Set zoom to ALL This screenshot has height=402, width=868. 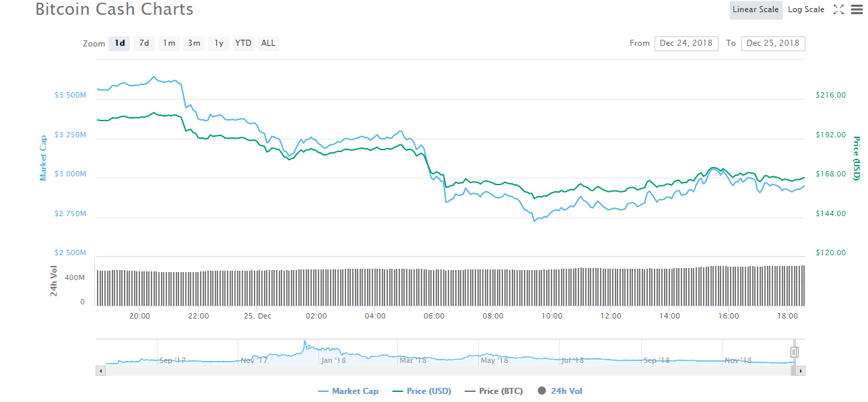(268, 43)
